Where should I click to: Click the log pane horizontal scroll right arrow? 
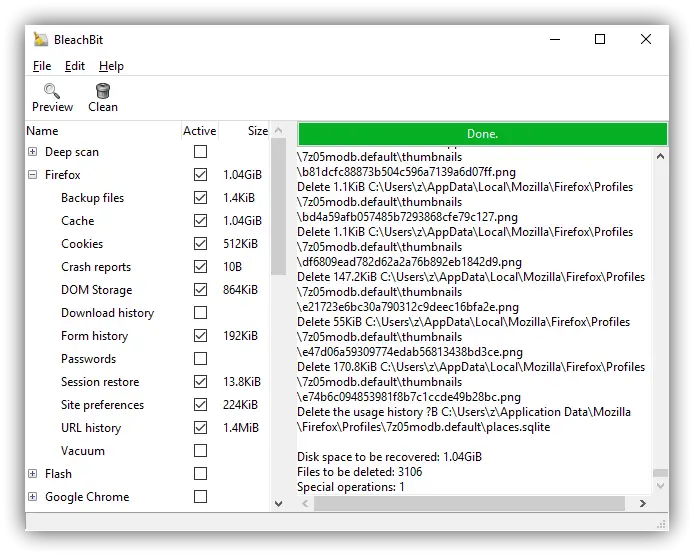tap(643, 503)
